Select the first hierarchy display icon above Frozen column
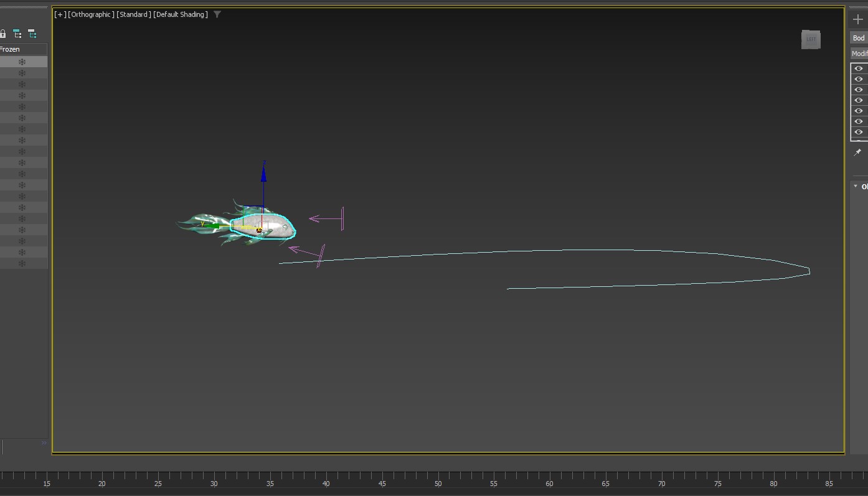Screen dimensions: 868x496 click(x=17, y=33)
